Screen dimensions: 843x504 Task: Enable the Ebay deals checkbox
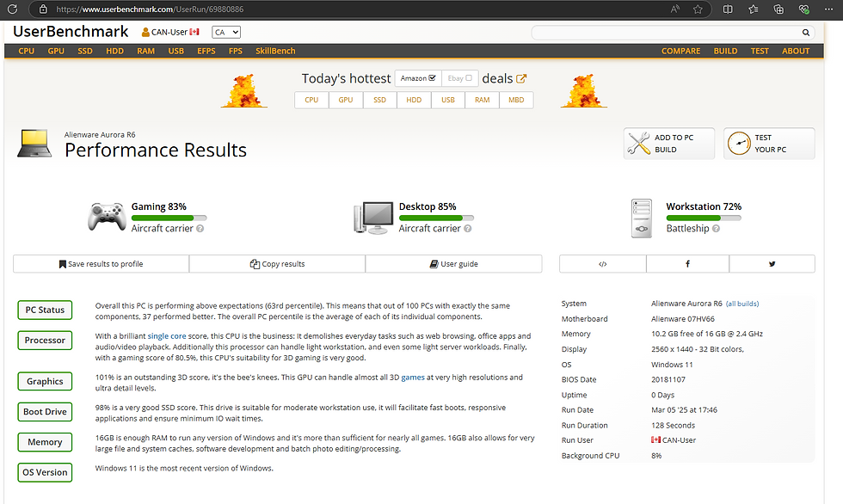(469, 78)
